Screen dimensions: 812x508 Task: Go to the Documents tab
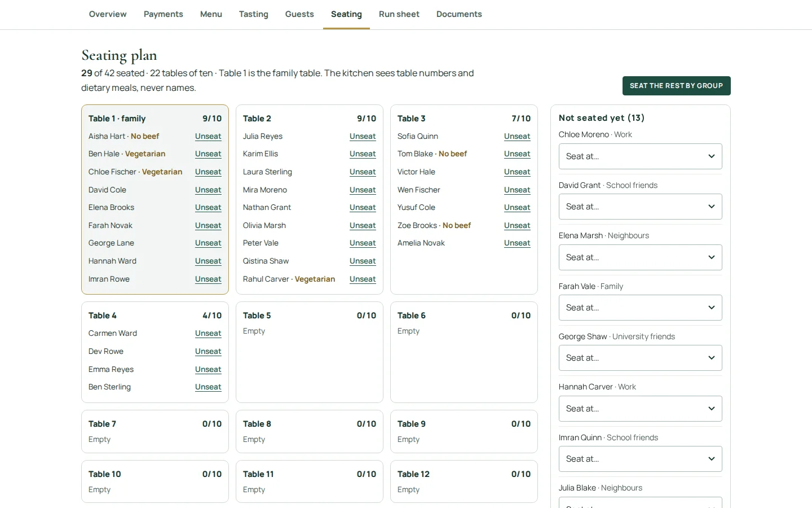[x=459, y=14]
